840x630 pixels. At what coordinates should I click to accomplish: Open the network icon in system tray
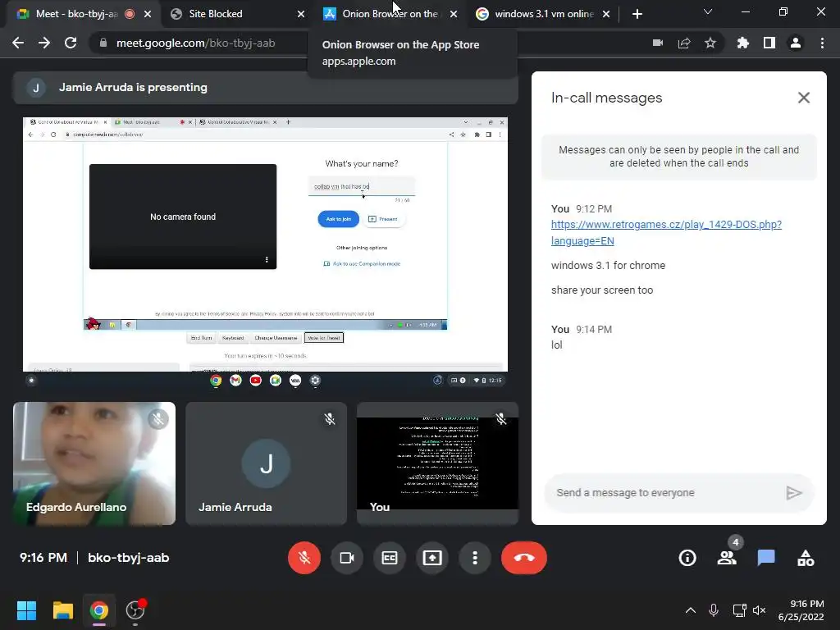739,610
